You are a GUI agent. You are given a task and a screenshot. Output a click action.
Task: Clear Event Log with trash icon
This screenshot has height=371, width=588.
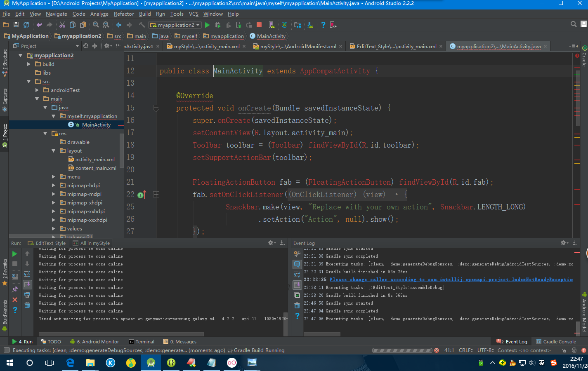pos(297,305)
